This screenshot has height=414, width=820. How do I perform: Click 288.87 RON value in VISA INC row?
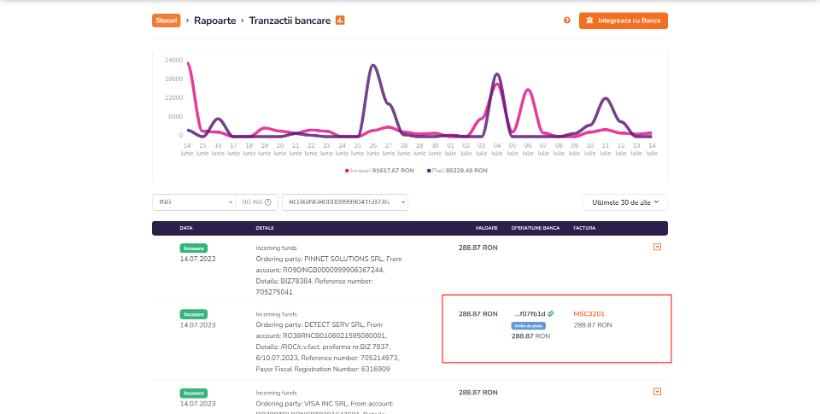(x=478, y=393)
